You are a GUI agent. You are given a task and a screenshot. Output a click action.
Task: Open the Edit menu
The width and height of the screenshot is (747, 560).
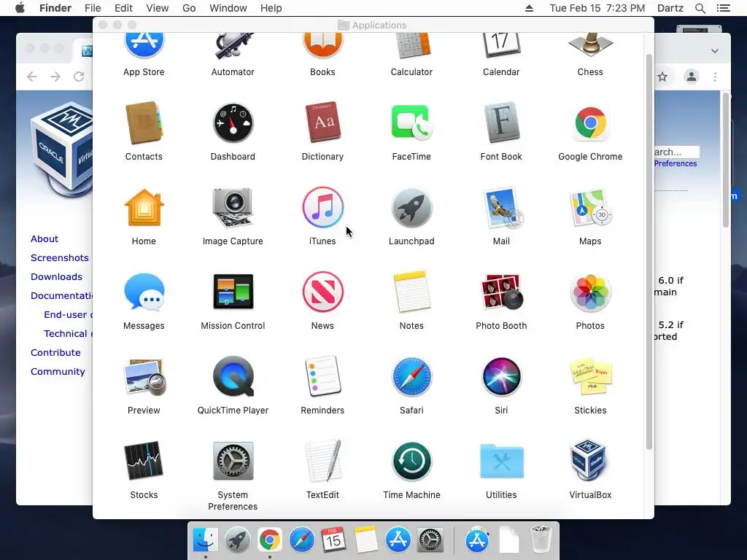click(123, 8)
